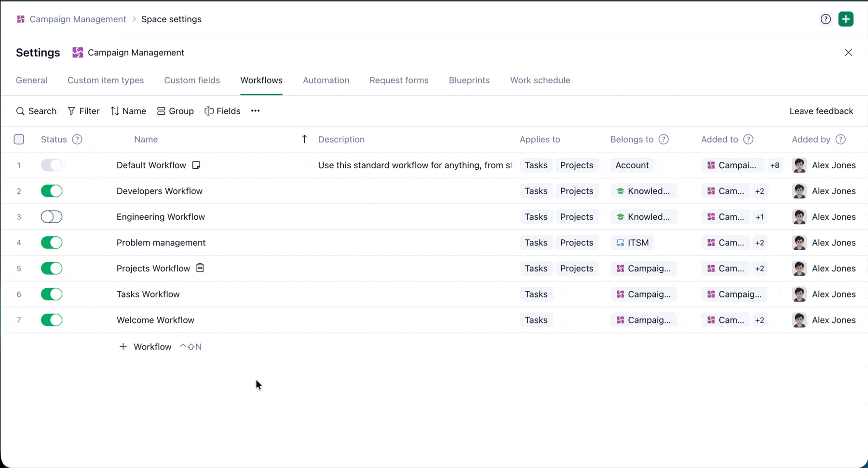Open the Group by menu
868x468 pixels.
[176, 111]
